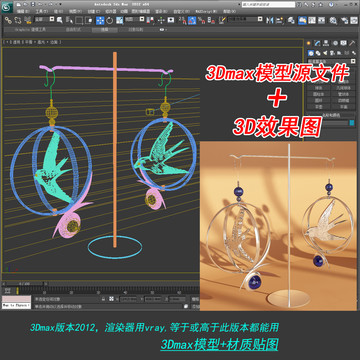Open the Material Editor

(332, 20)
